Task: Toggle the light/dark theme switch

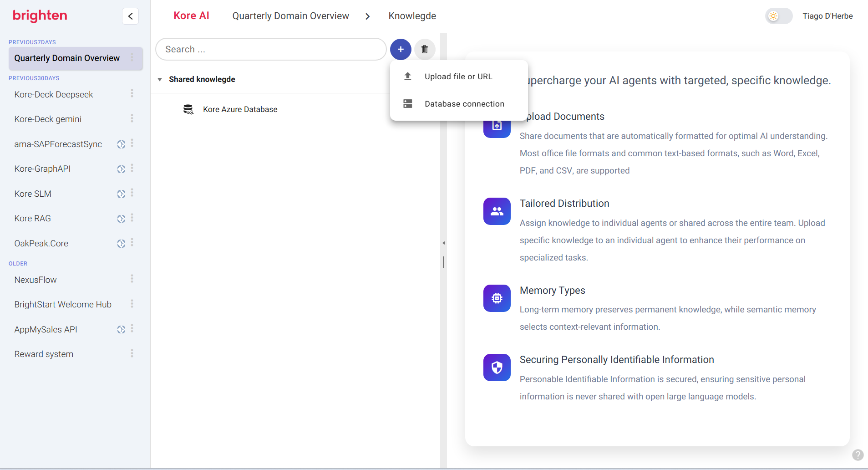Action: [x=779, y=16]
